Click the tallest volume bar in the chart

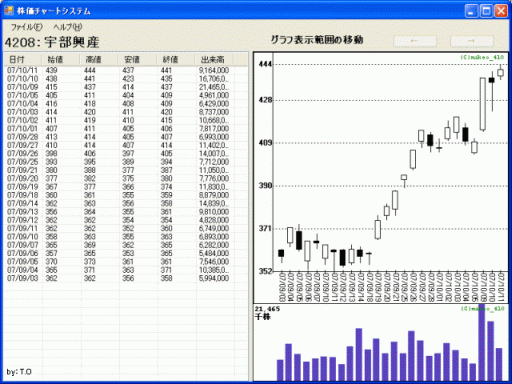(482, 342)
